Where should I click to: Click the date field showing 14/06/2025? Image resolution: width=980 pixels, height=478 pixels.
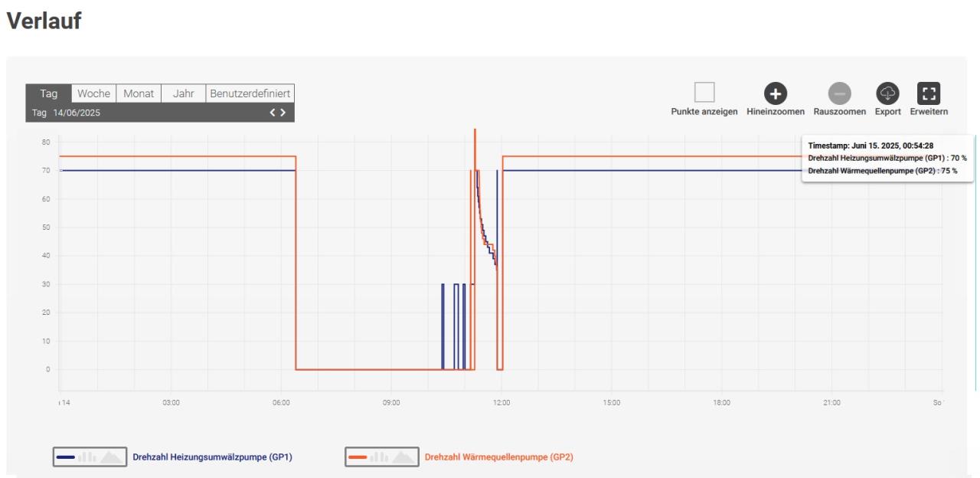pos(77,113)
